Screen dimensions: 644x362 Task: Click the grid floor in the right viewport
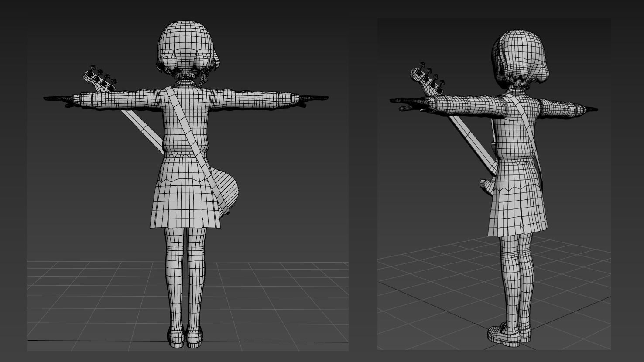pyautogui.click(x=436, y=305)
